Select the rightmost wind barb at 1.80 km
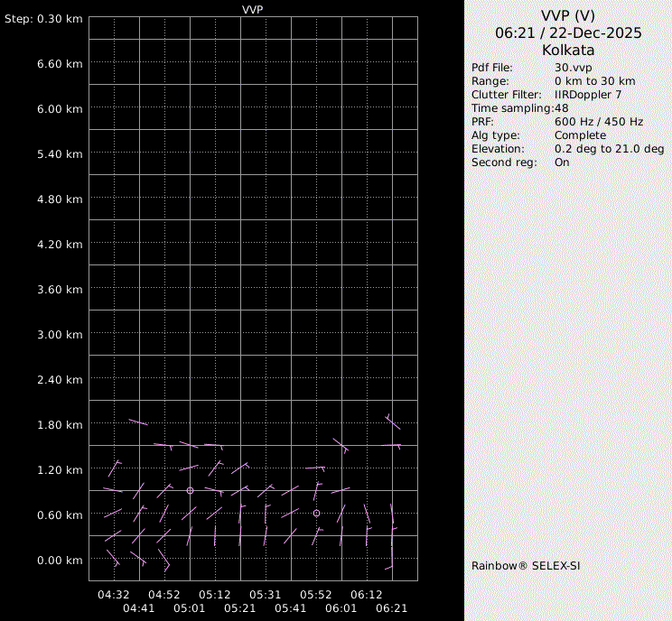The image size is (672, 621). click(393, 422)
